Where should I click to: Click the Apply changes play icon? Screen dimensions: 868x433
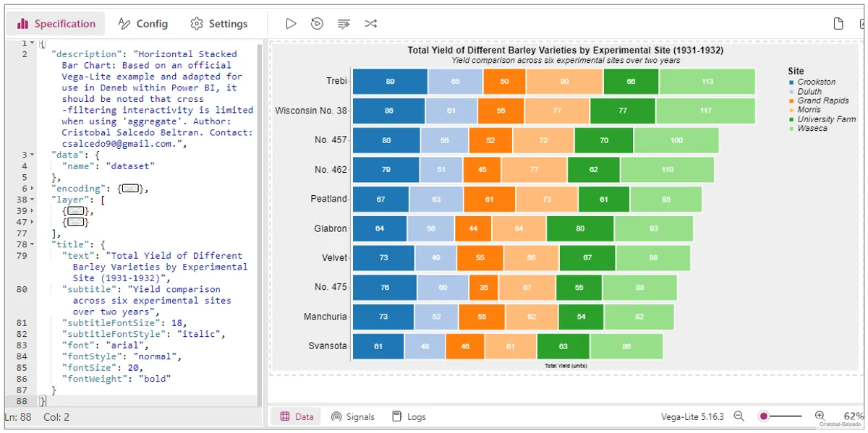(x=291, y=24)
